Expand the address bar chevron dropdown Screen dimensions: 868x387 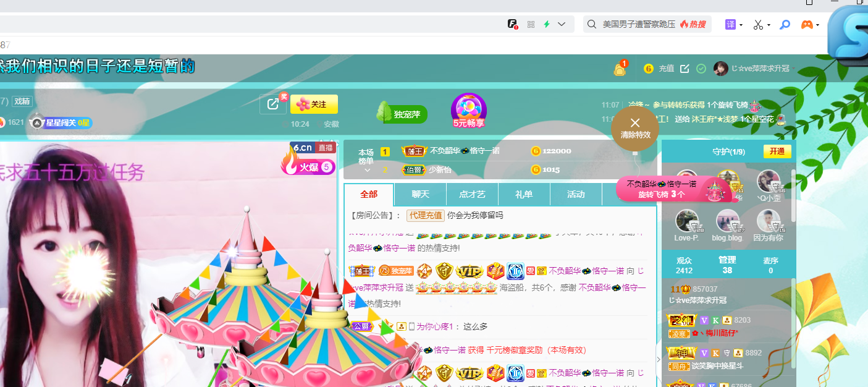[x=562, y=24]
